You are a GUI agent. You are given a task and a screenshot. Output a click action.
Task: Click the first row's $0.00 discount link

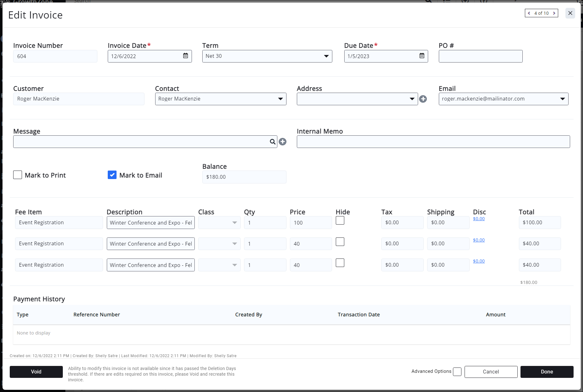click(x=479, y=219)
